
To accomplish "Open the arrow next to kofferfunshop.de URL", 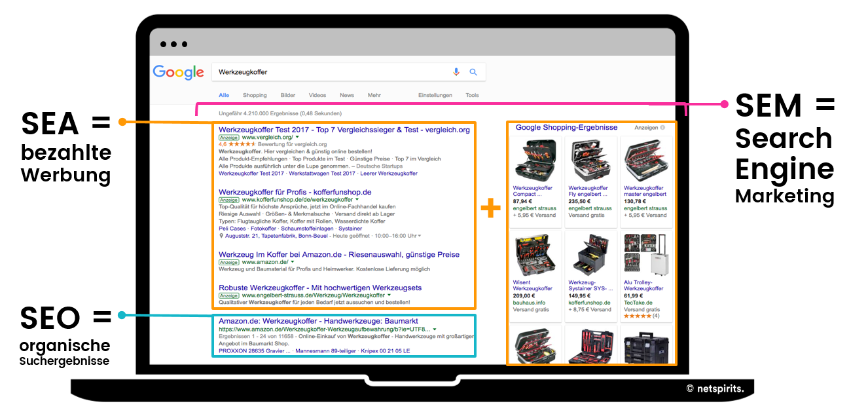I will [356, 200].
